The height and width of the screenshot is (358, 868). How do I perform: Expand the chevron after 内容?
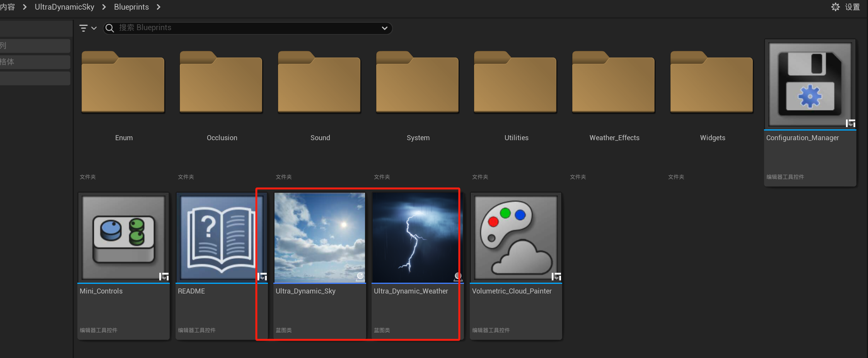[25, 7]
